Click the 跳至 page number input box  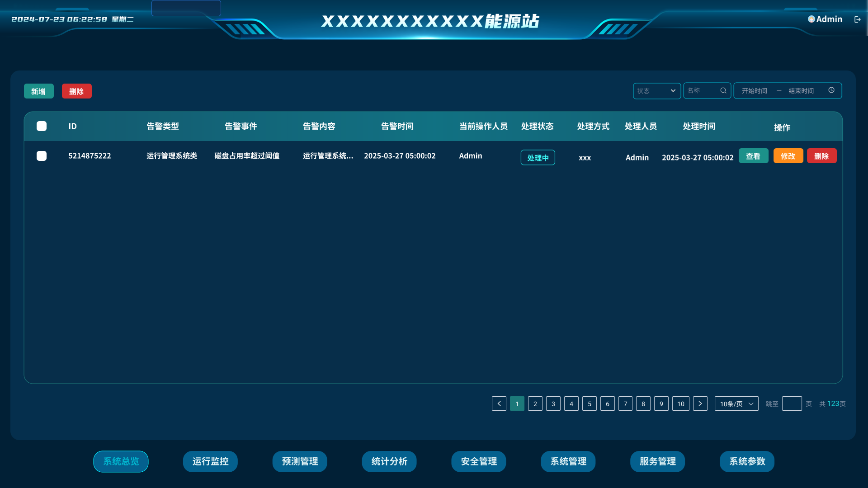792,404
